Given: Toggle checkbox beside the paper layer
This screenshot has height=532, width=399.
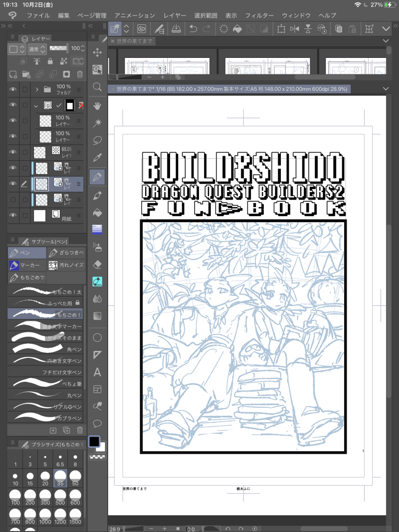Looking at the screenshot, I should pyautogui.click(x=25, y=216).
